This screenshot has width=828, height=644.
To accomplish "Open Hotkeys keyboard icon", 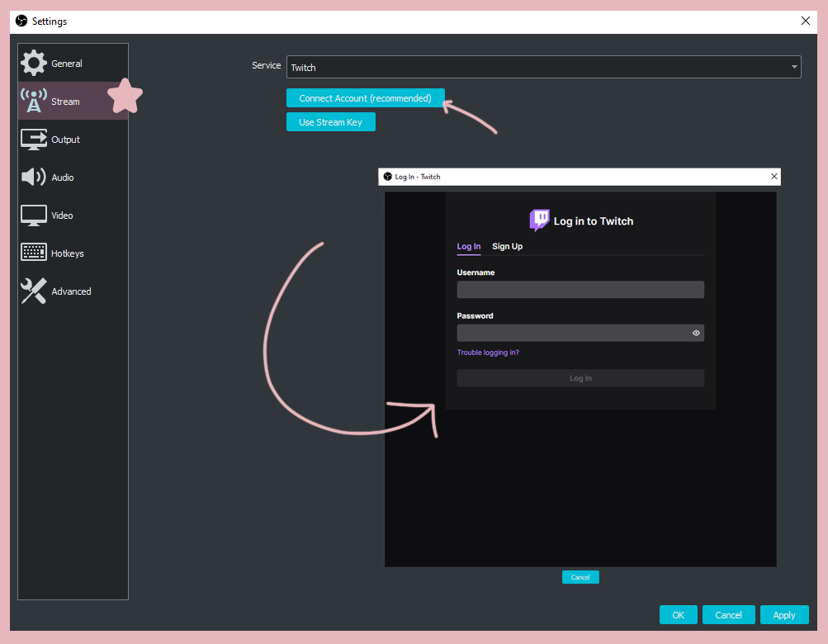I will (33, 253).
